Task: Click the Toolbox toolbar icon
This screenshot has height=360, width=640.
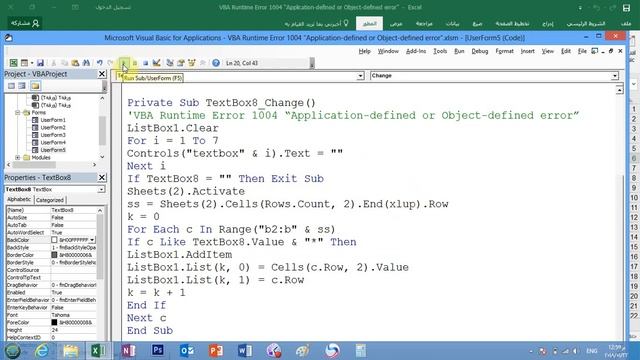Action: click(x=202, y=63)
